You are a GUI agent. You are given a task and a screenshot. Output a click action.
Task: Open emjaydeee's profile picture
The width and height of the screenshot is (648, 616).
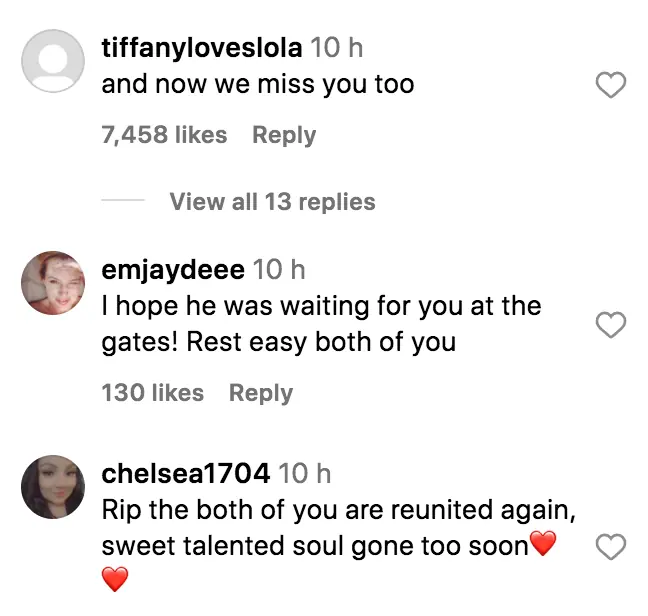click(x=53, y=282)
